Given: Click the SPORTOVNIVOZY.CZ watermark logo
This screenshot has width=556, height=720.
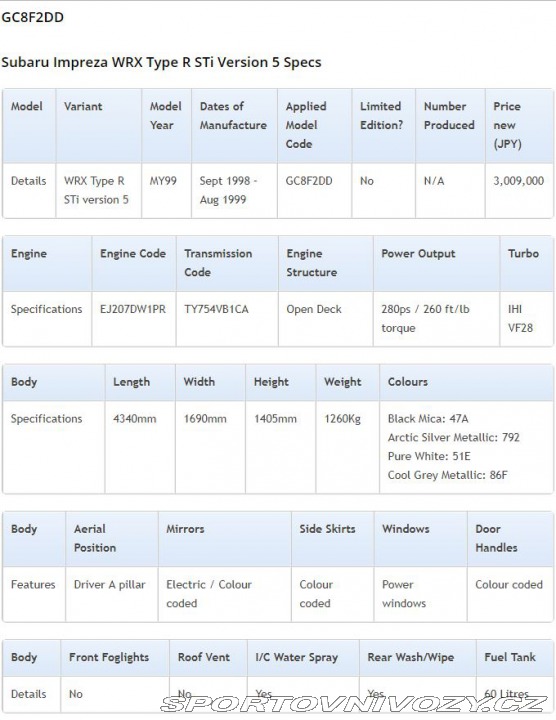Looking at the screenshot, I should click(x=354, y=703).
